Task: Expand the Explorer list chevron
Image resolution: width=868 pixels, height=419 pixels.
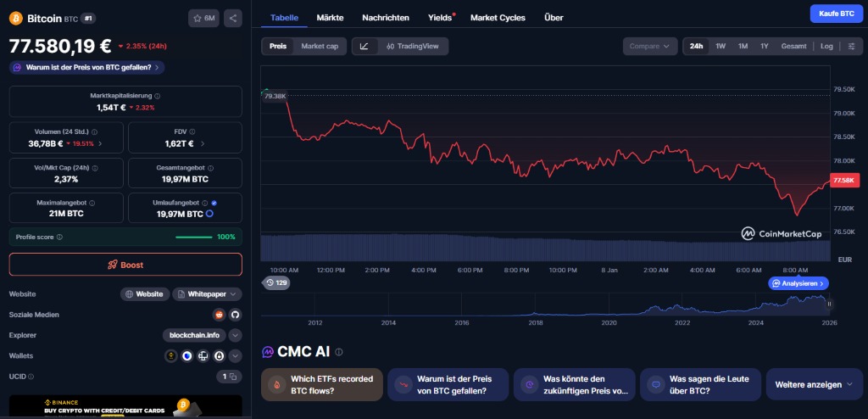Action: point(235,335)
